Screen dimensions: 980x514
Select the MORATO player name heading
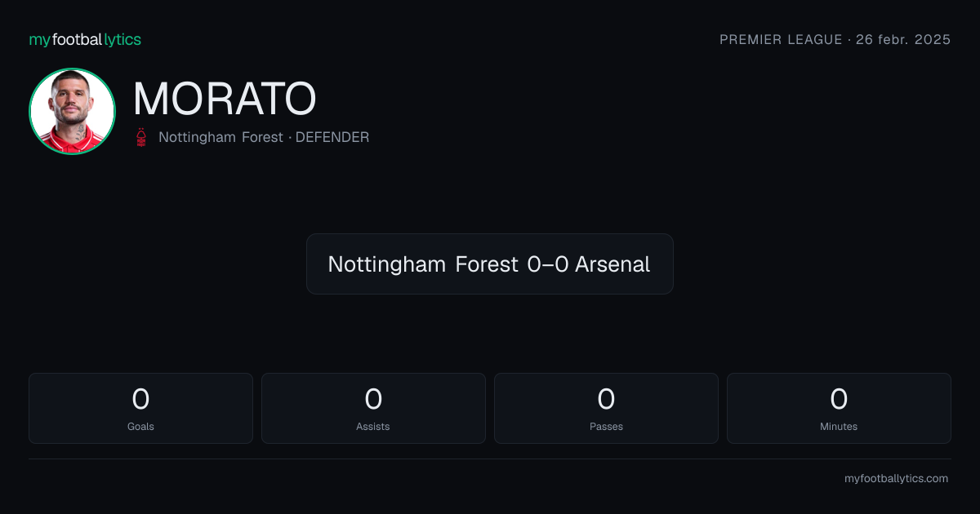click(x=224, y=99)
